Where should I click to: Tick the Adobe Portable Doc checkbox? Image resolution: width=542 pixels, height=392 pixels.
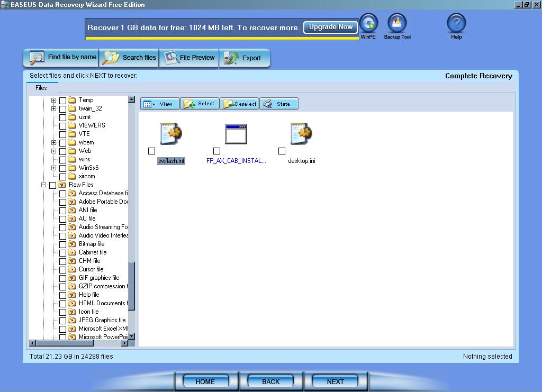[62, 202]
